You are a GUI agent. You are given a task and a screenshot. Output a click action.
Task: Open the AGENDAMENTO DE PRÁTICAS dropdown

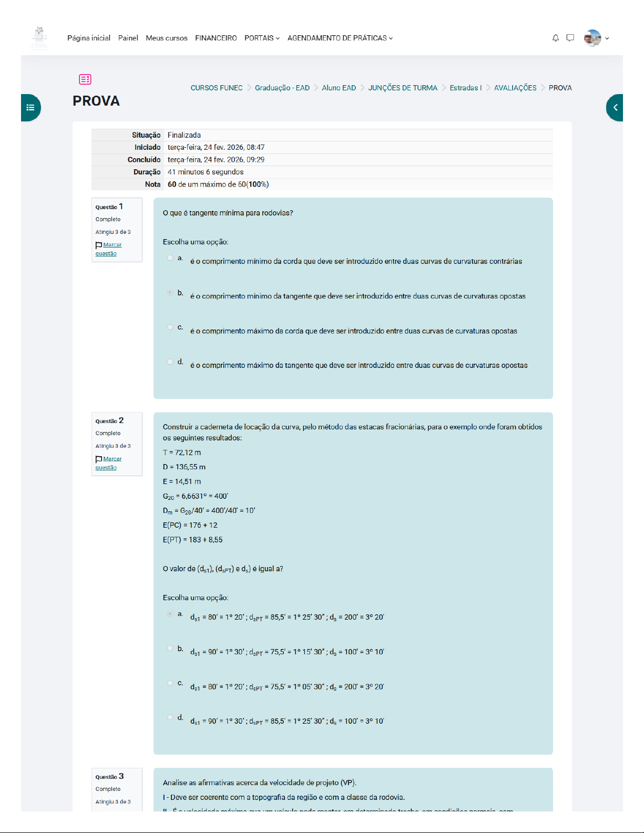coord(340,38)
